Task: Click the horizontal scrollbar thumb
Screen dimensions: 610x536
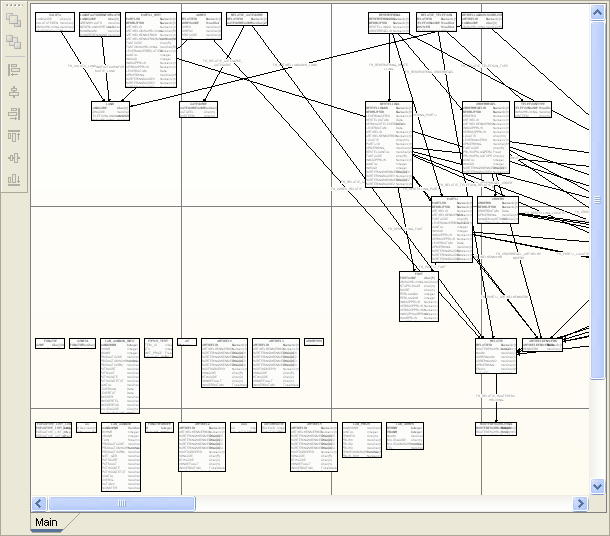Action: tap(122, 503)
